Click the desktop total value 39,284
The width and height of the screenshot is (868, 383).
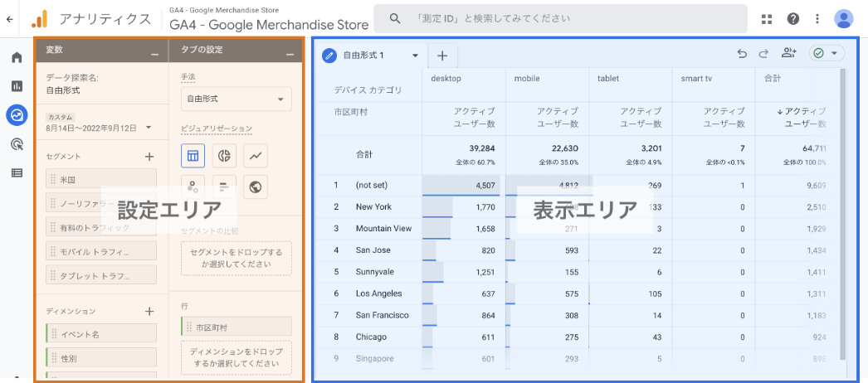point(481,148)
